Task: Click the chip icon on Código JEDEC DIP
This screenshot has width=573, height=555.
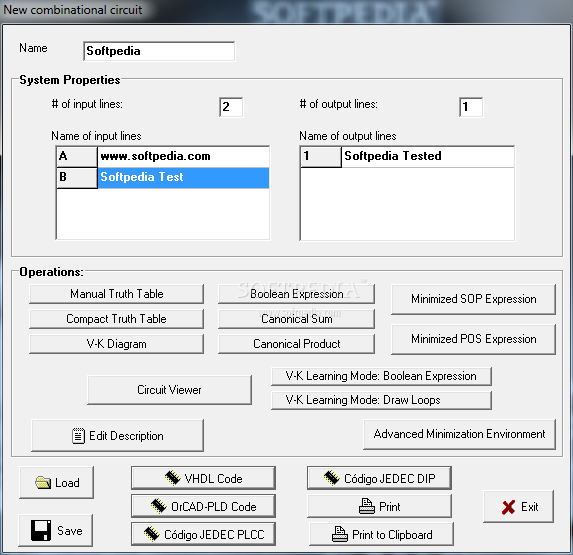Action: click(x=331, y=478)
